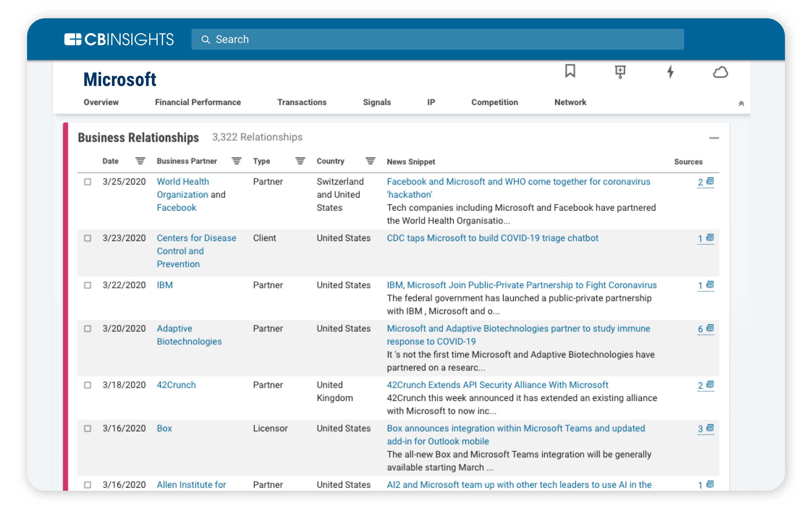Open sources icon for Box row
Image resolution: width=812 pixels, height=509 pixels.
pos(710,428)
